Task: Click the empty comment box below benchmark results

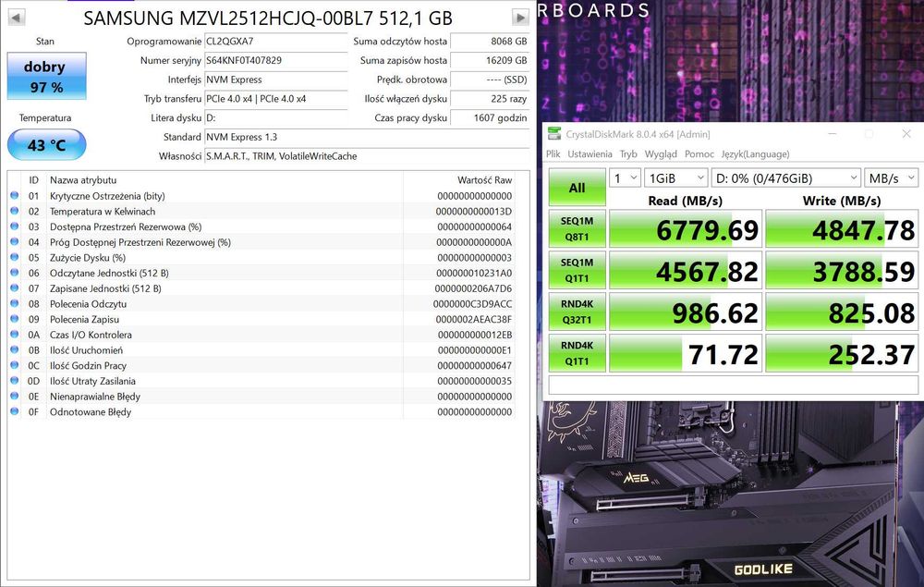Action: (733, 385)
